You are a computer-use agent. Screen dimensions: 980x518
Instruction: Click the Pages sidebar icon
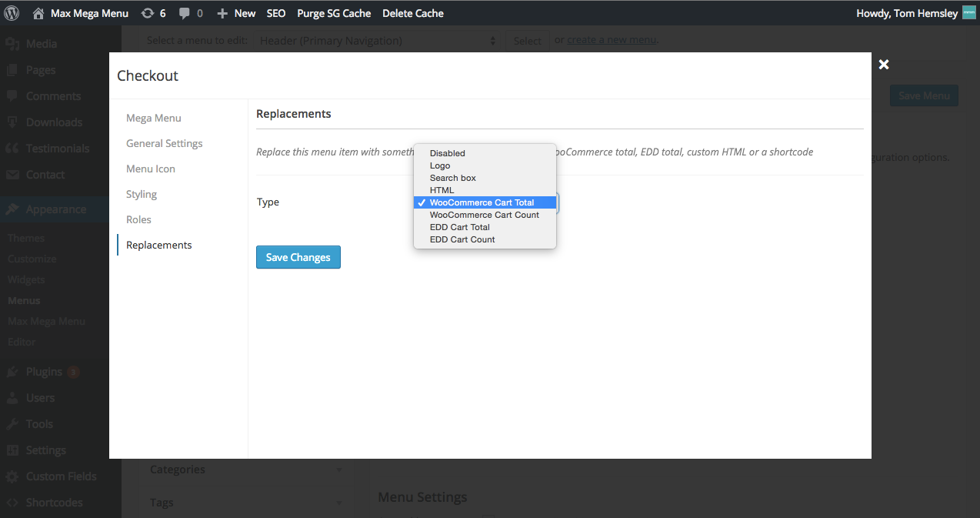[12, 70]
